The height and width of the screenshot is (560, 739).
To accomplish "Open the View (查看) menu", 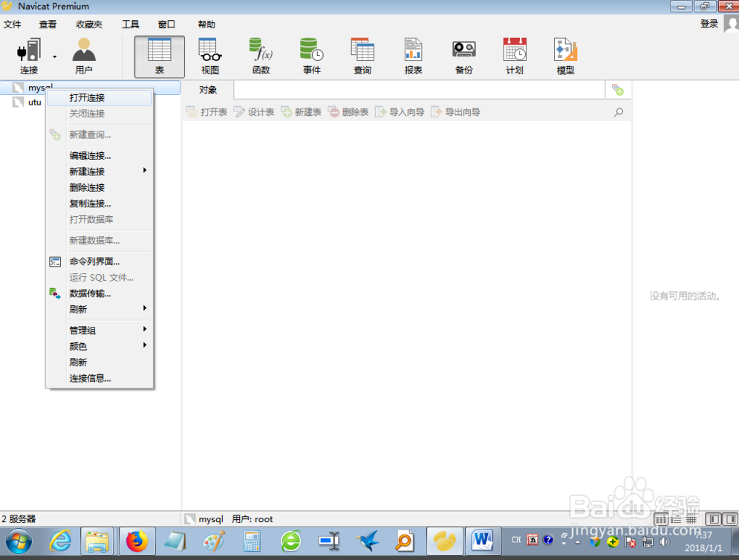I will click(48, 24).
